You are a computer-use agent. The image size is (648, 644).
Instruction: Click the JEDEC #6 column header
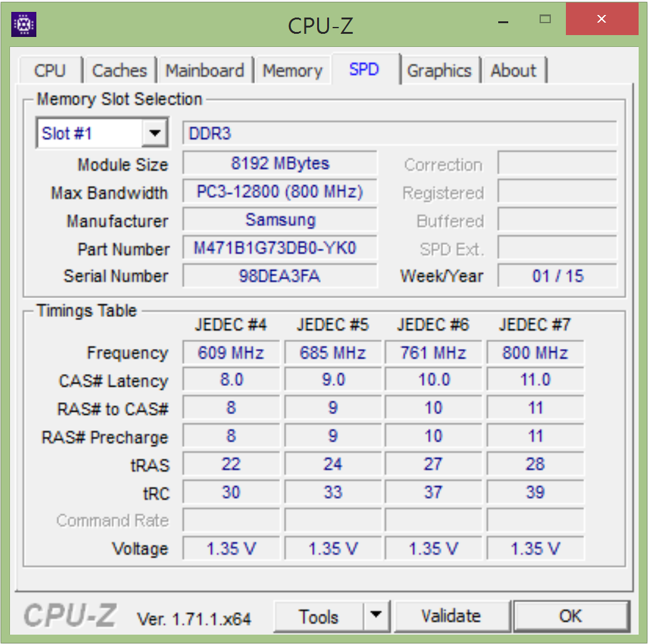tap(434, 325)
